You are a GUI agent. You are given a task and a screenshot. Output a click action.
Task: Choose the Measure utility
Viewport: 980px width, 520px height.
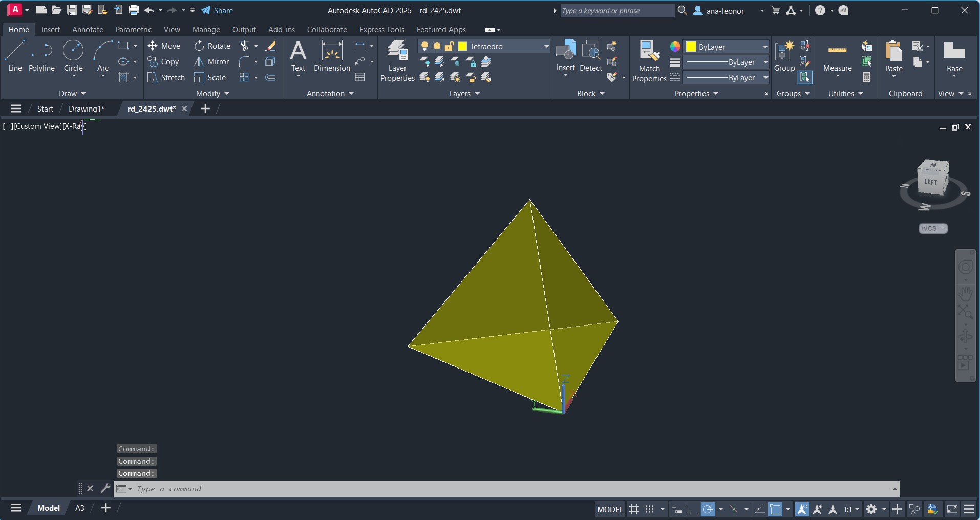click(837, 56)
